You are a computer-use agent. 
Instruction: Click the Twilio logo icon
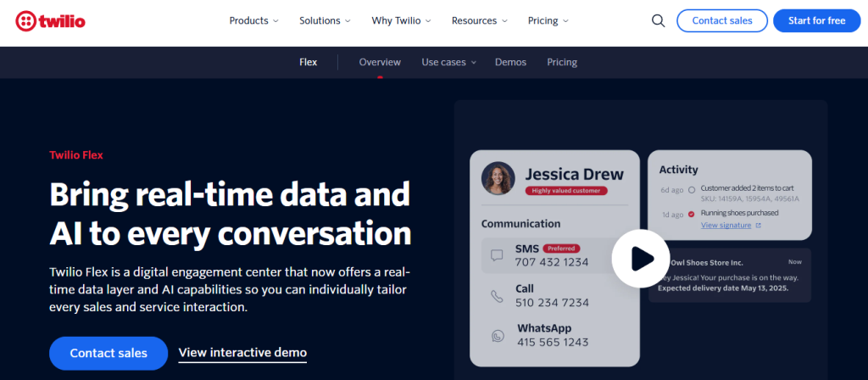26,21
